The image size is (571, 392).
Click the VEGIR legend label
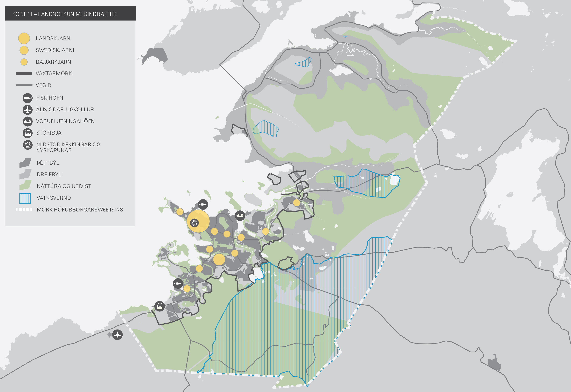click(x=43, y=85)
